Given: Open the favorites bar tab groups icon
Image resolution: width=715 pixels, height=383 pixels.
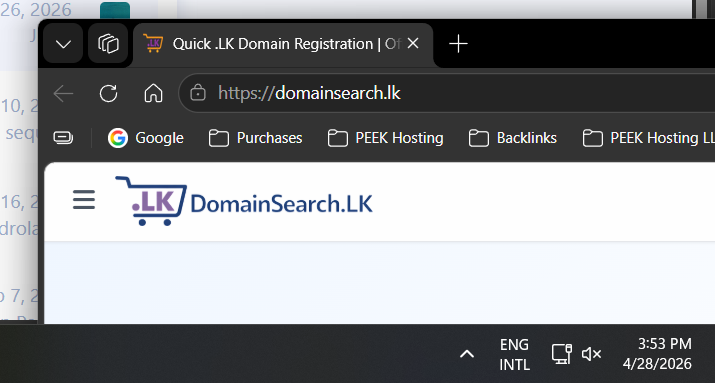Looking at the screenshot, I should coord(63,138).
